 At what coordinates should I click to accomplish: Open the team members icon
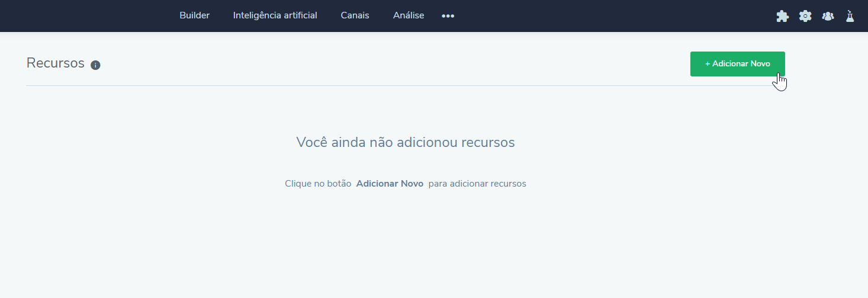pyautogui.click(x=828, y=16)
